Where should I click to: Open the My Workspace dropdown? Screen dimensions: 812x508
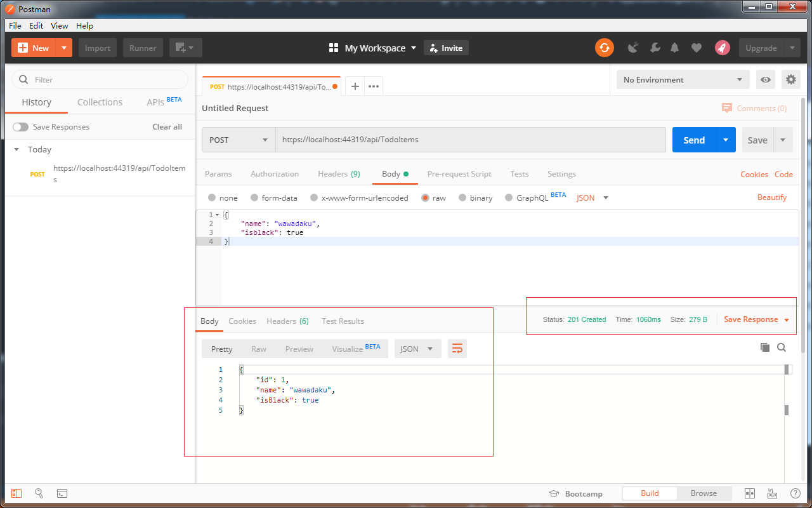373,48
